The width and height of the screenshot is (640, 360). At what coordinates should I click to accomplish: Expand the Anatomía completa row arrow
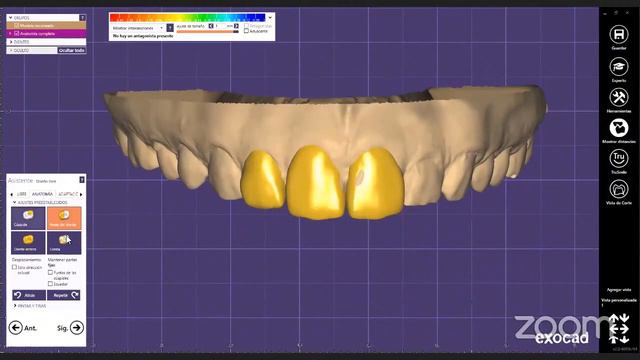(11, 33)
